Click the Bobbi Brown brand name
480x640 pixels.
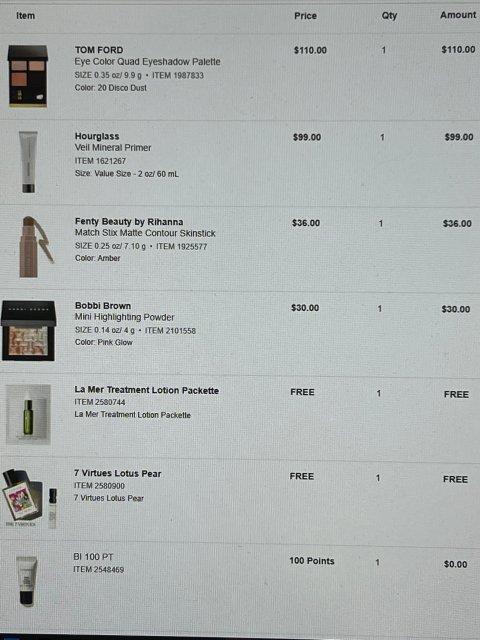click(x=103, y=306)
